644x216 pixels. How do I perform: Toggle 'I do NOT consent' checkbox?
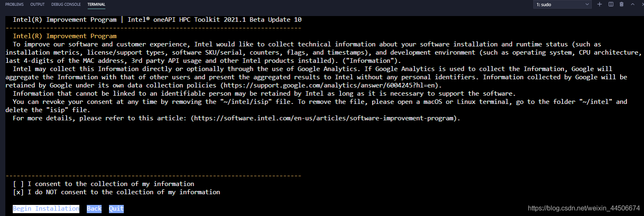tap(19, 192)
